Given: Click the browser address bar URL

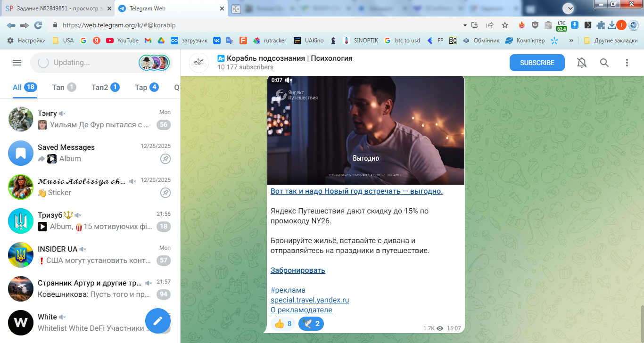Looking at the screenshot, I should 119,25.
